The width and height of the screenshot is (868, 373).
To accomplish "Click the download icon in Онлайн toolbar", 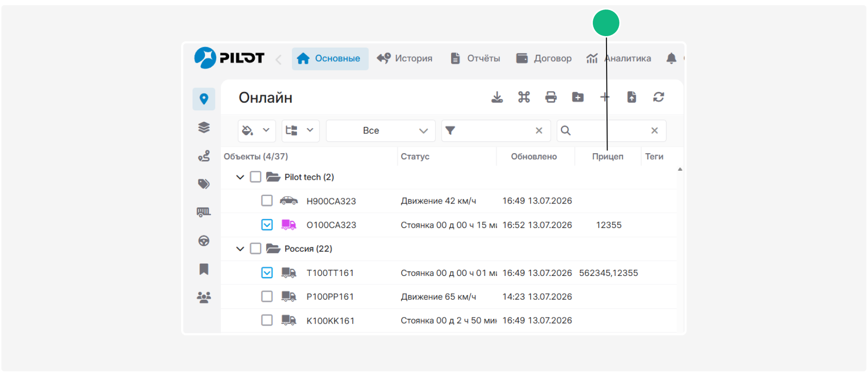I will pos(497,97).
